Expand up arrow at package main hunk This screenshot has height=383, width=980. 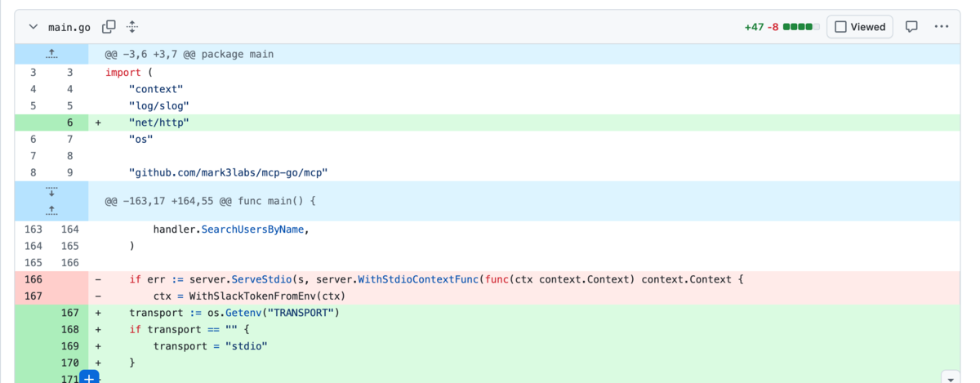pos(51,54)
